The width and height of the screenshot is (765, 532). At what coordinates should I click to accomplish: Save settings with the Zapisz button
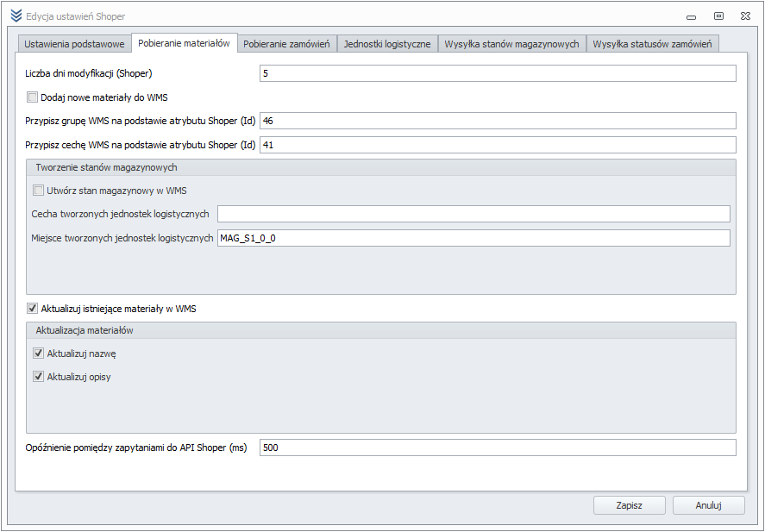630,505
